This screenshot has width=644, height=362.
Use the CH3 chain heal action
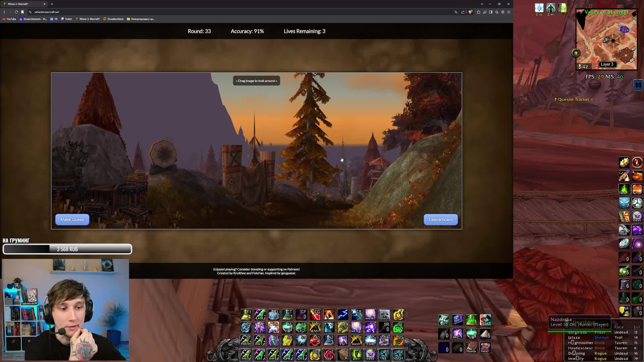coord(301,354)
